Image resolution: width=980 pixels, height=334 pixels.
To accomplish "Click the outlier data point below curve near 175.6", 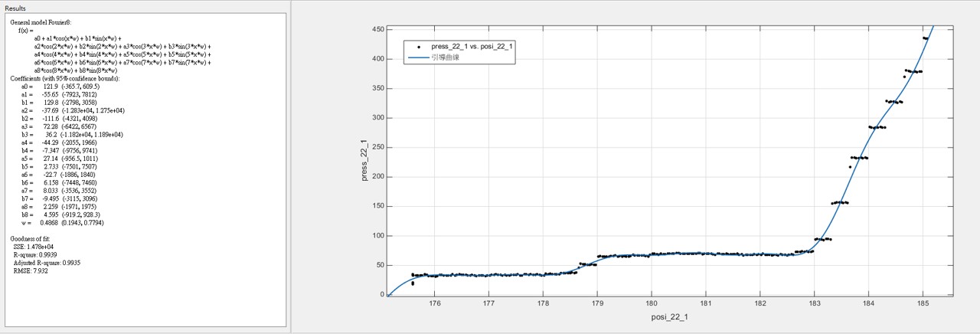I will coord(413,283).
